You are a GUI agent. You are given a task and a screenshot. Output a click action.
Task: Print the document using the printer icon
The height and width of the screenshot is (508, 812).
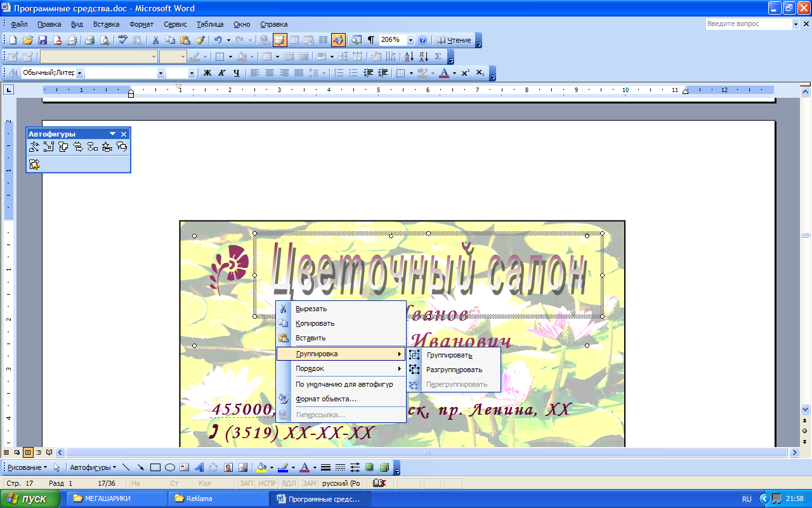[89, 40]
